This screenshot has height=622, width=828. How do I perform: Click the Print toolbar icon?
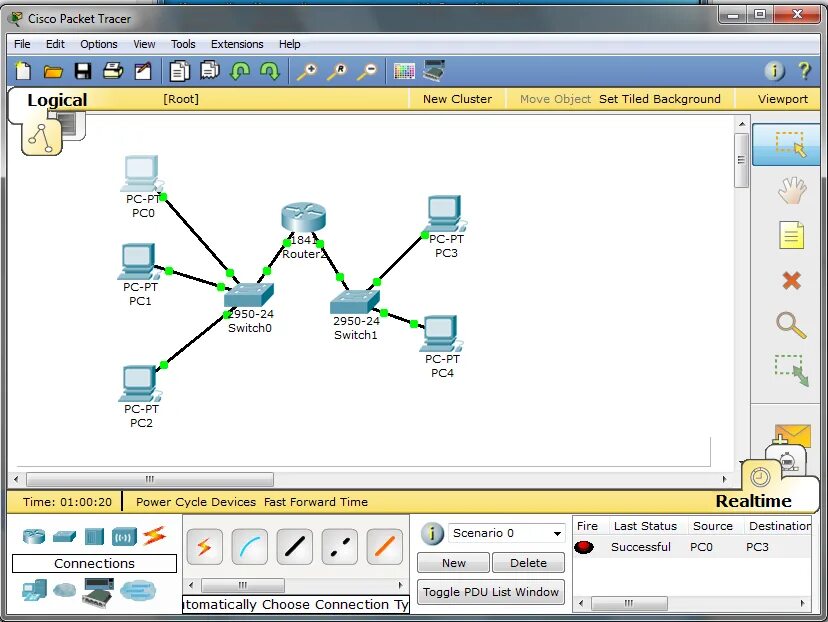113,71
